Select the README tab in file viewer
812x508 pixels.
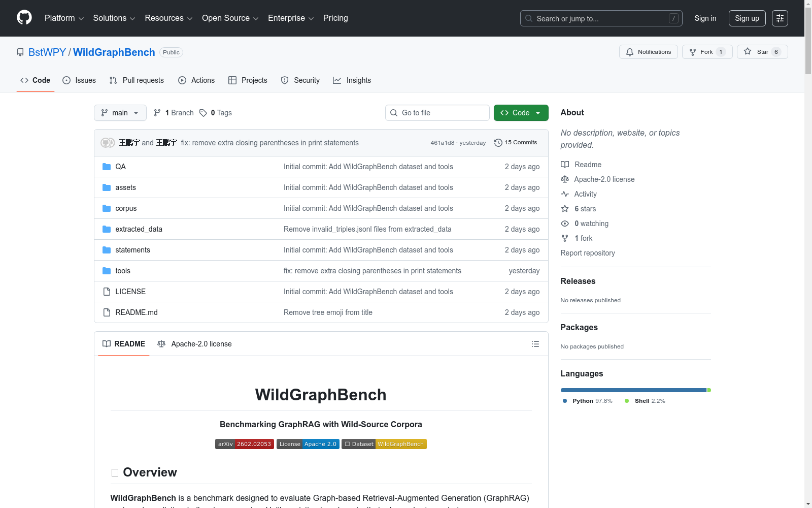pos(124,344)
